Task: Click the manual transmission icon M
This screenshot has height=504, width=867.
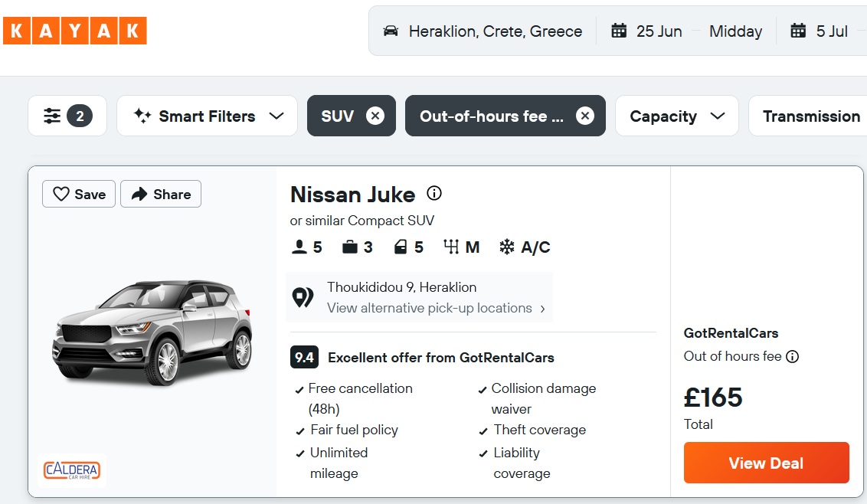Action: pos(451,246)
